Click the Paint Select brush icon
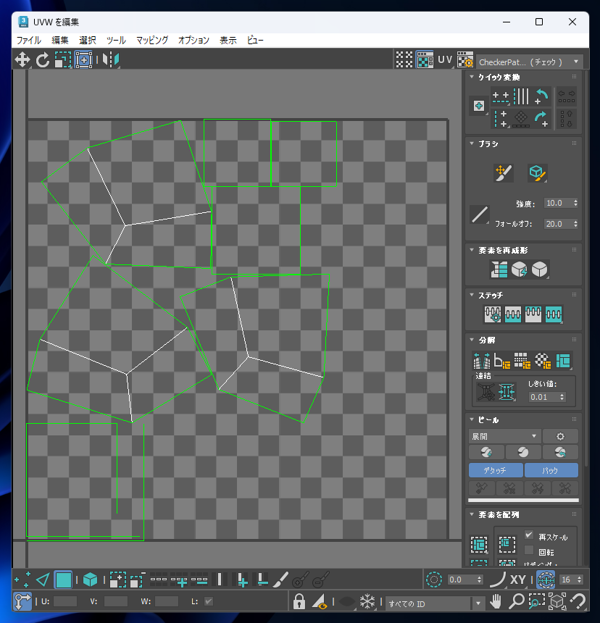This screenshot has width=600, height=623. tap(281, 580)
